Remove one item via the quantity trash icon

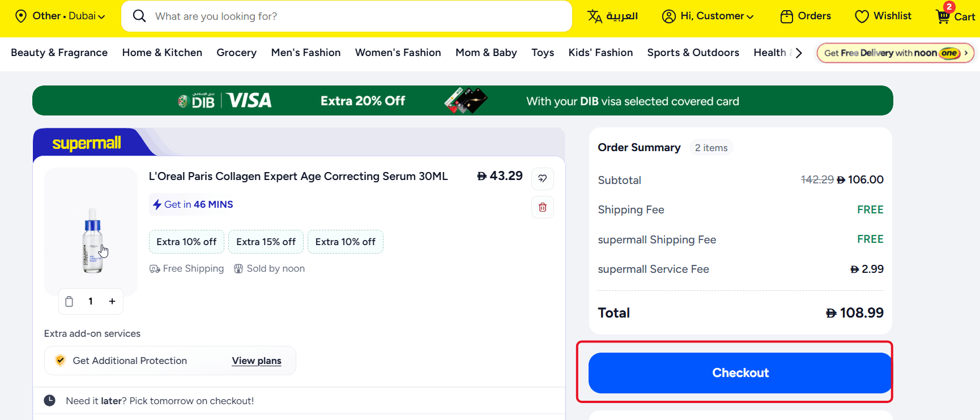[x=69, y=301]
